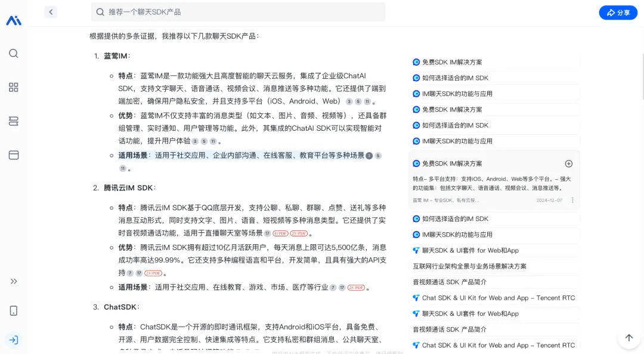Focus the search field reading 推荐一个聊天SDK产品
The width and height of the screenshot is (644, 354).
(x=238, y=13)
